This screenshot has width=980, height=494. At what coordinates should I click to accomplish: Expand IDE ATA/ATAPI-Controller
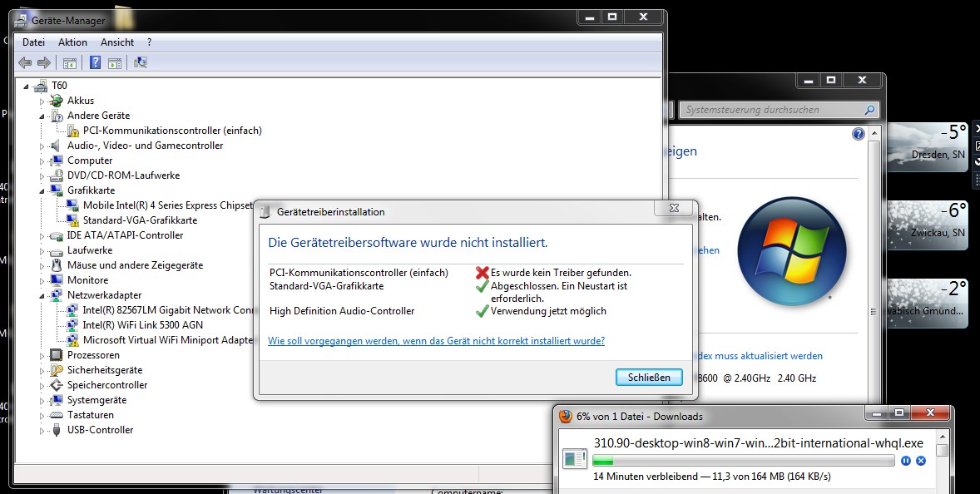pyautogui.click(x=42, y=236)
